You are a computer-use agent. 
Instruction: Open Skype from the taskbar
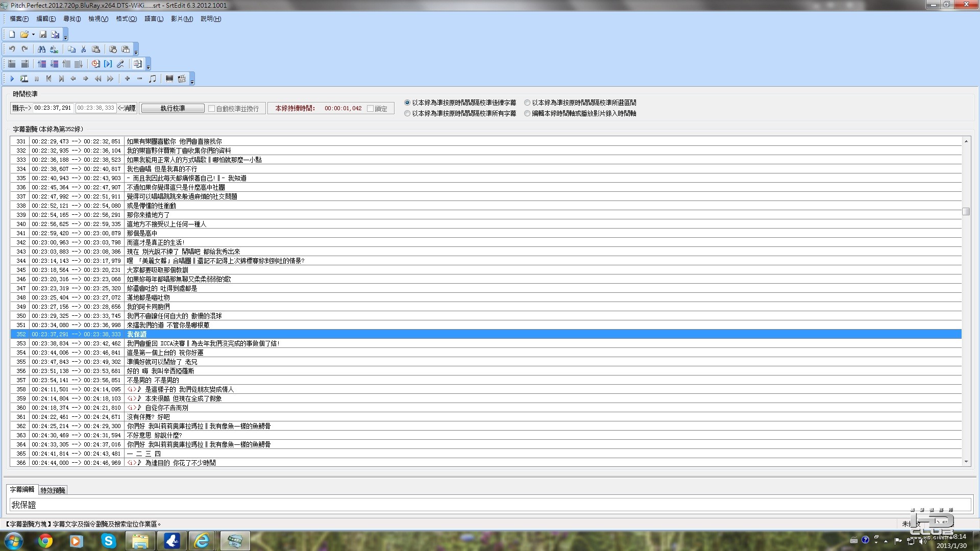108,541
